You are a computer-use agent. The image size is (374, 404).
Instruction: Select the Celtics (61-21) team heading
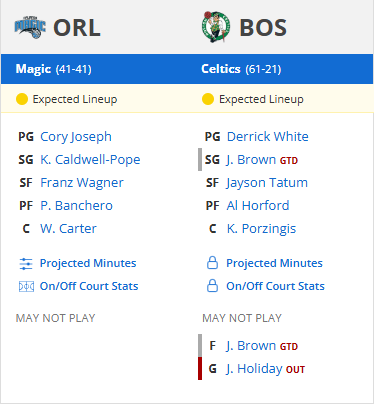pos(241,69)
